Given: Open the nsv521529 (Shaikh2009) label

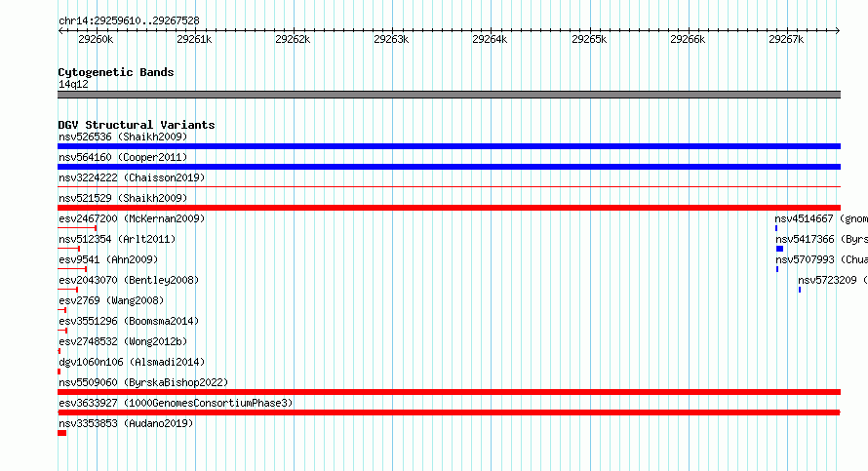Looking at the screenshot, I should (x=123, y=198).
